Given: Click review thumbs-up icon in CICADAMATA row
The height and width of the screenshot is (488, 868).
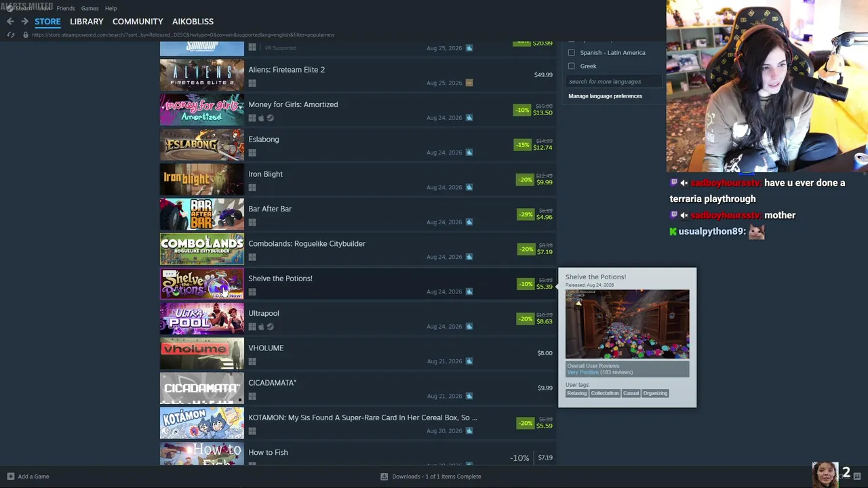Looking at the screenshot, I should [x=469, y=396].
